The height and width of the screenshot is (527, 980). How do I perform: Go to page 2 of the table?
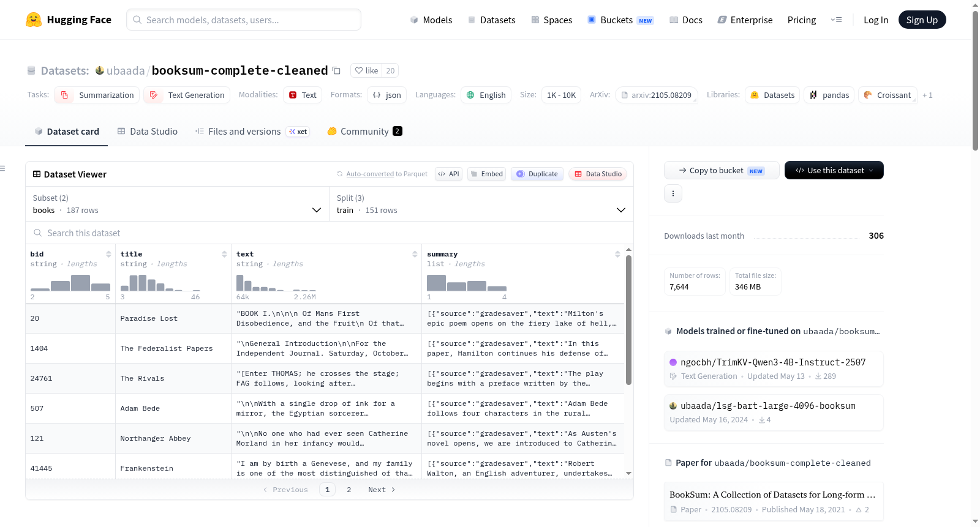(x=349, y=490)
